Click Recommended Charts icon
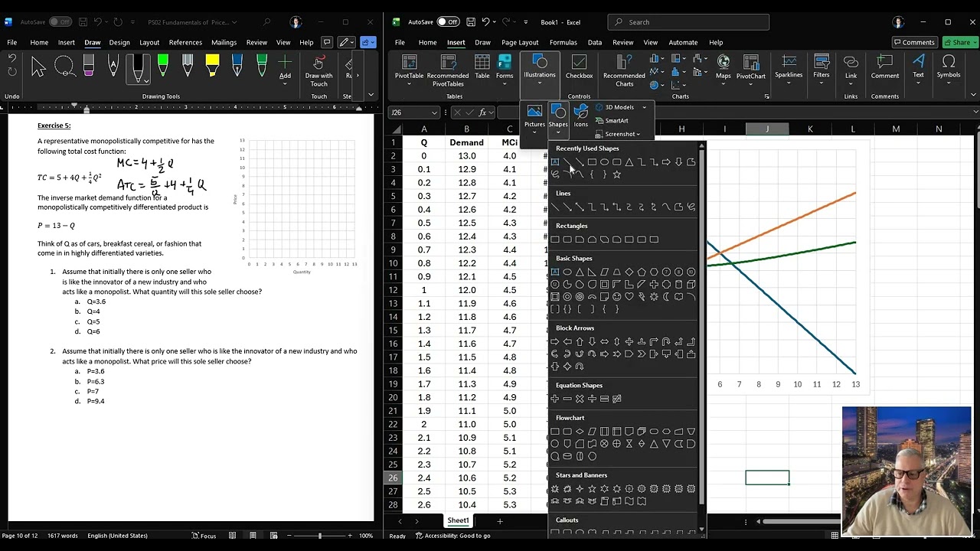 [x=624, y=69]
